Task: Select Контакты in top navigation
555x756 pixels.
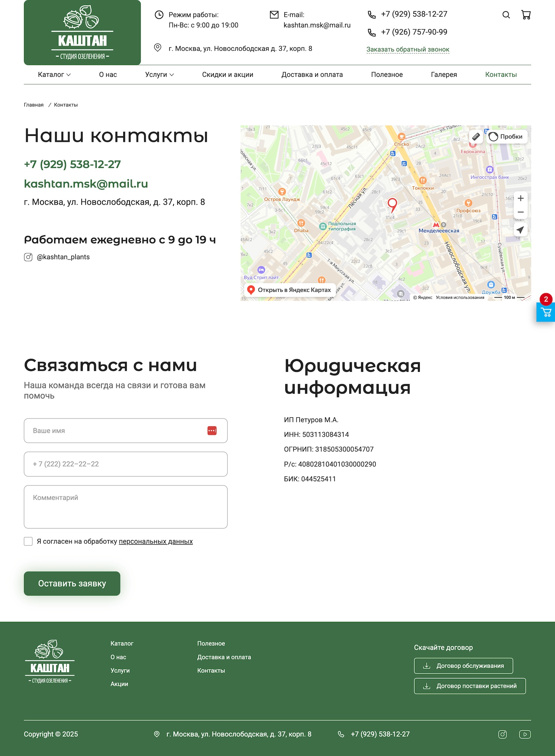Action: (x=501, y=75)
